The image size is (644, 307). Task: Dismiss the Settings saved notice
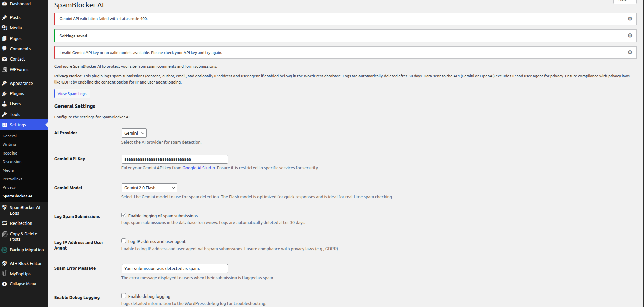630,36
